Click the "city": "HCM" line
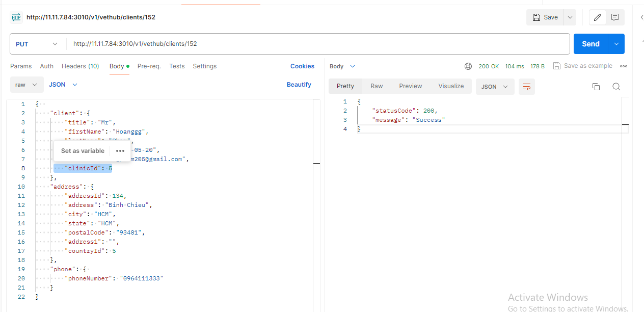The height and width of the screenshot is (312, 644). 90,214
